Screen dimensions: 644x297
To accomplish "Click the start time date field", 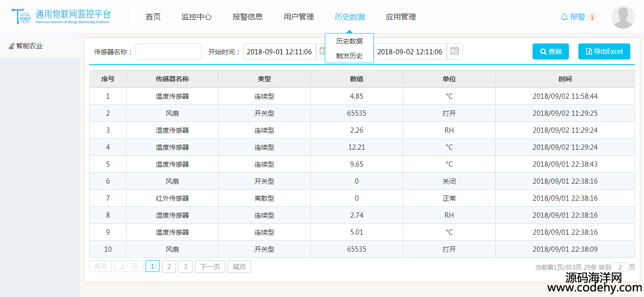I will coord(279,51).
